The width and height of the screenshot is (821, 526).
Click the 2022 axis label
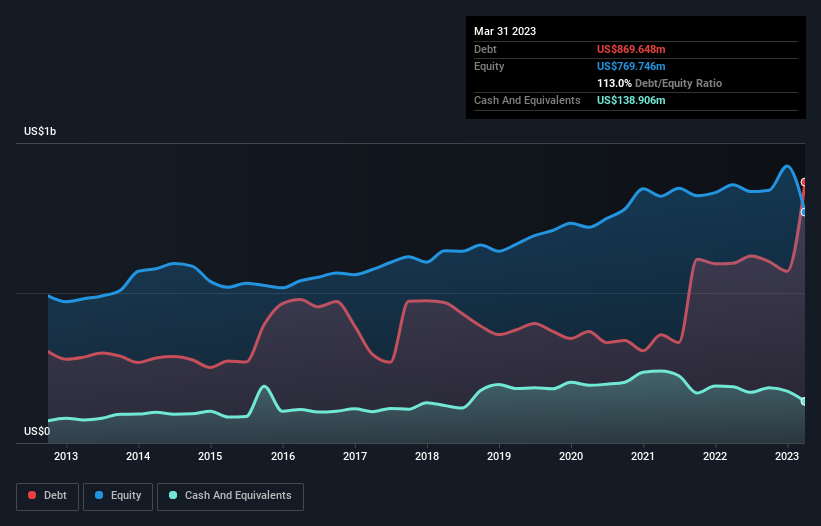coord(715,456)
